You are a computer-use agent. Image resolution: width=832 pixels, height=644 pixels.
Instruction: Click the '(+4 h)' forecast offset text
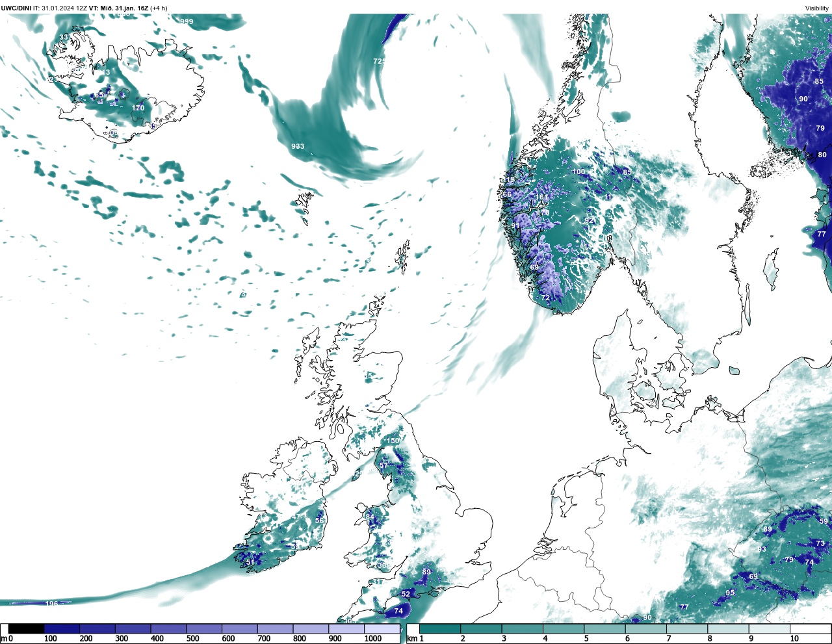159,8
